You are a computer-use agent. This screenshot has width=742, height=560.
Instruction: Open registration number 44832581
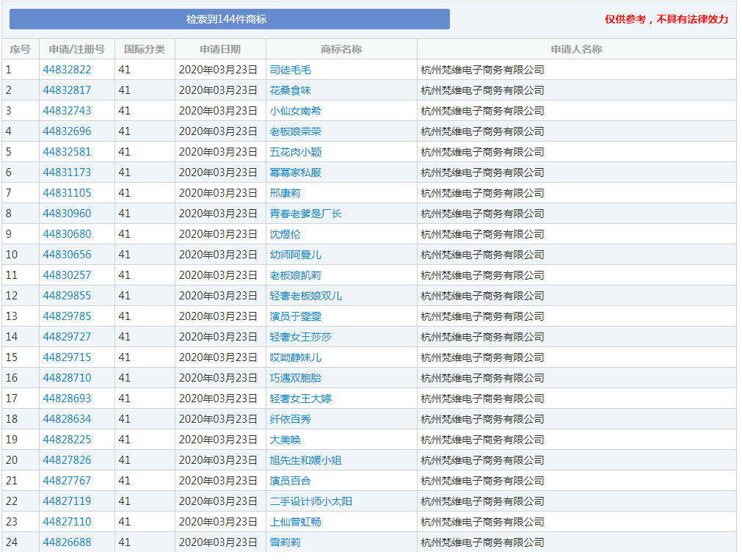tap(67, 152)
